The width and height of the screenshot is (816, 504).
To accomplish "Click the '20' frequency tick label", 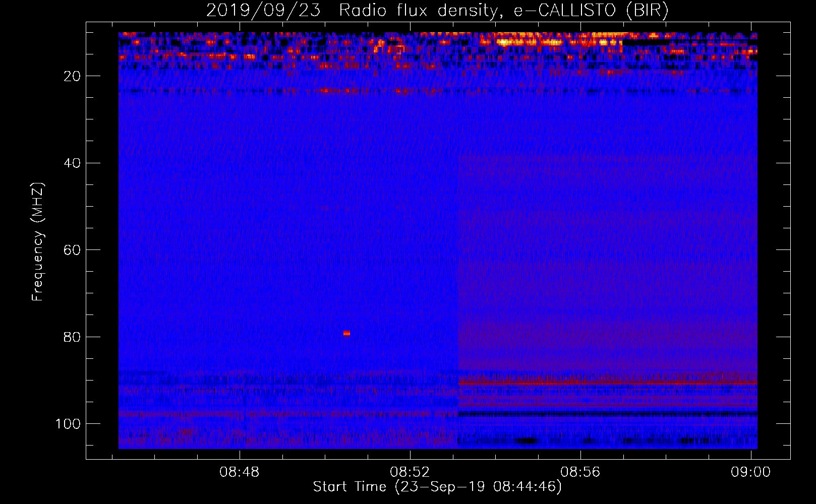I will [73, 76].
